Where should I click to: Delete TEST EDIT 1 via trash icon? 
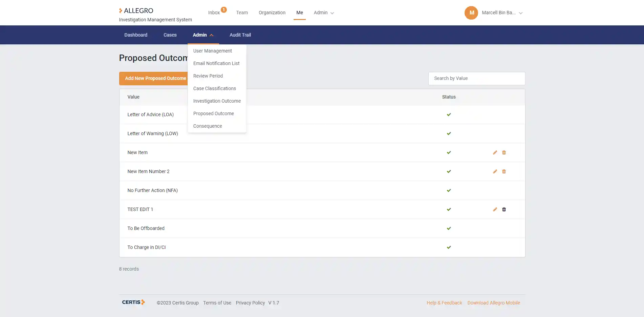pyautogui.click(x=504, y=209)
